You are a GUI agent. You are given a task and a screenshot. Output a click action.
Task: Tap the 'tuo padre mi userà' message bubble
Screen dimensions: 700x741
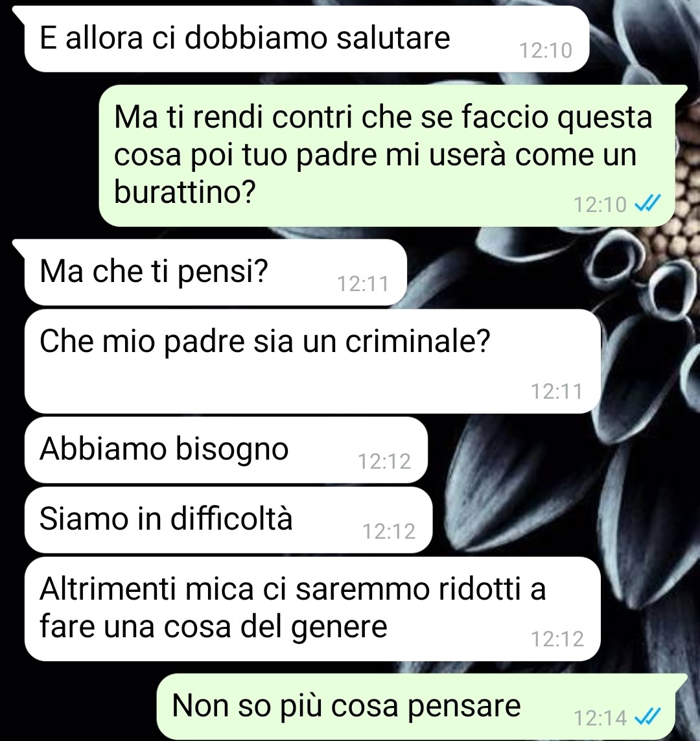pyautogui.click(x=388, y=156)
